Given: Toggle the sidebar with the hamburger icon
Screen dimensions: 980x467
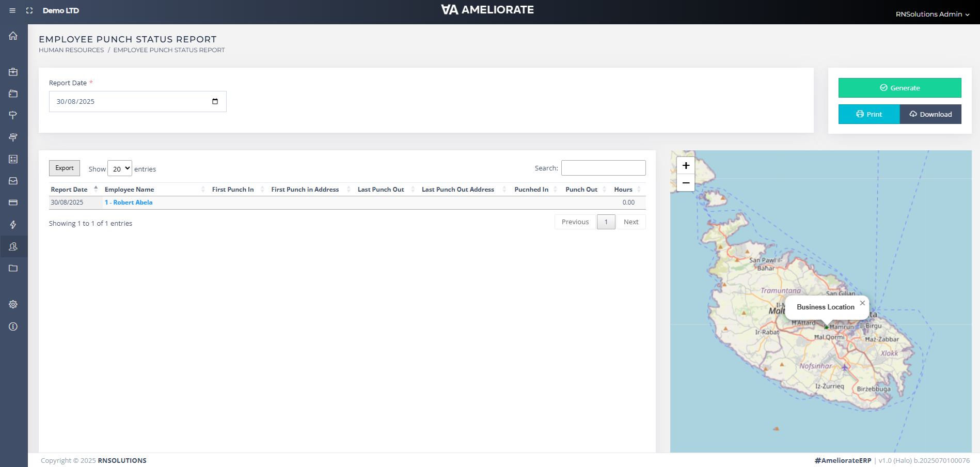Looking at the screenshot, I should [x=13, y=10].
